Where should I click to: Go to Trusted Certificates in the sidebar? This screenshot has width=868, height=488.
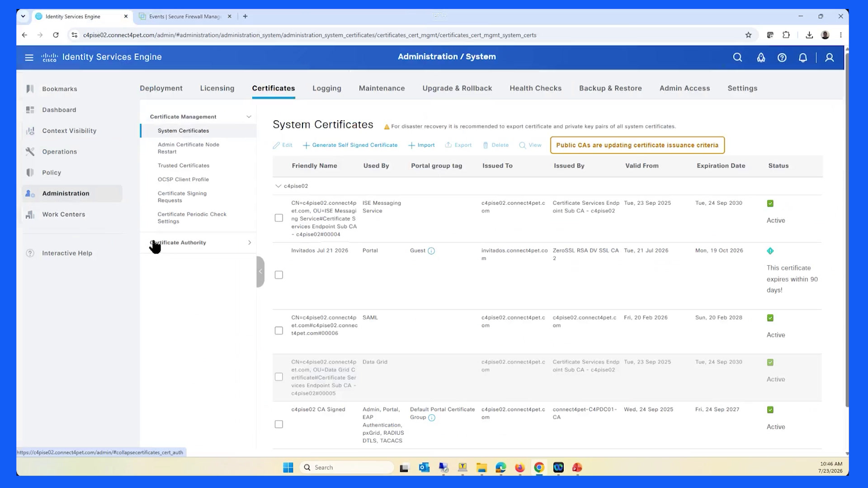tap(184, 165)
